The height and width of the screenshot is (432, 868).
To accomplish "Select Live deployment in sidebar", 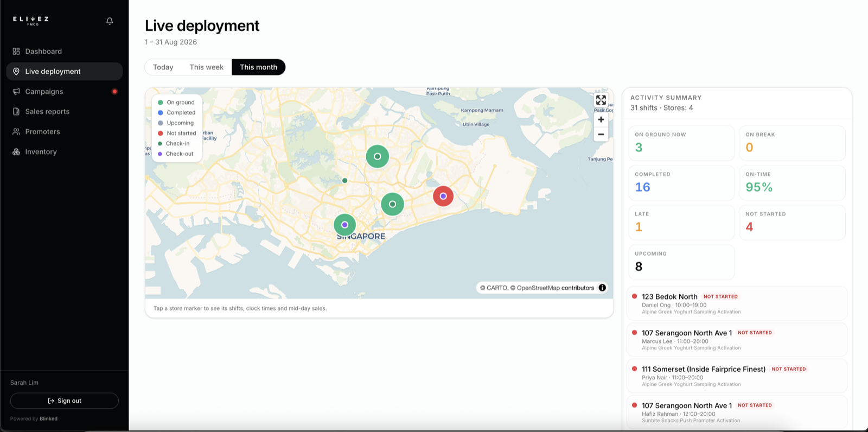I will [64, 71].
